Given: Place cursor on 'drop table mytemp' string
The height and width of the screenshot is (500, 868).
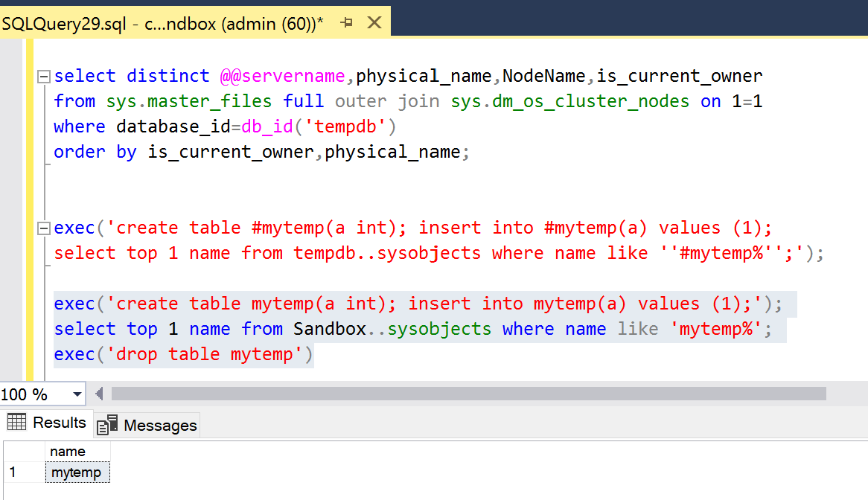Looking at the screenshot, I should [204, 354].
